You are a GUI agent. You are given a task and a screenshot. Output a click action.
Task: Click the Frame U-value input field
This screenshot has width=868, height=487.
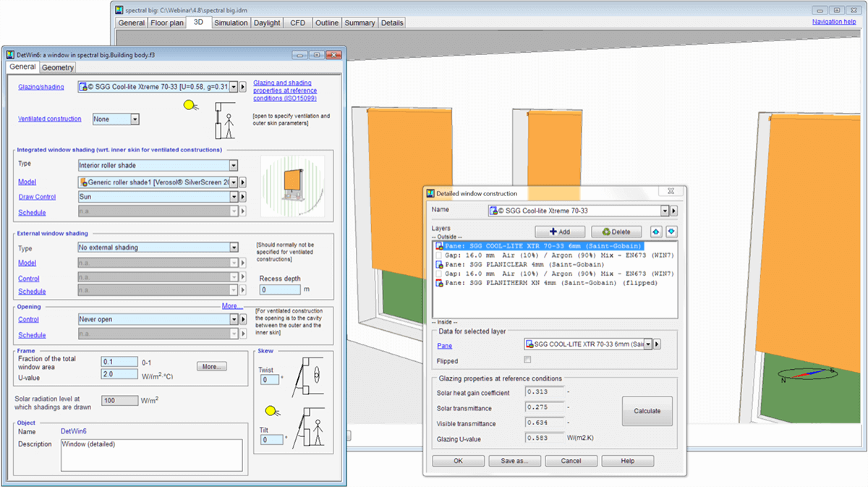click(119, 374)
